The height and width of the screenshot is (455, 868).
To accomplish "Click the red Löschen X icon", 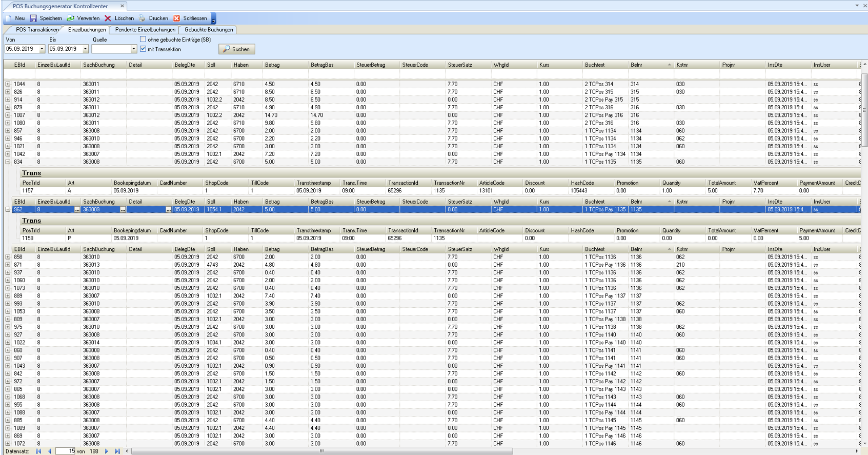I will coord(108,18).
